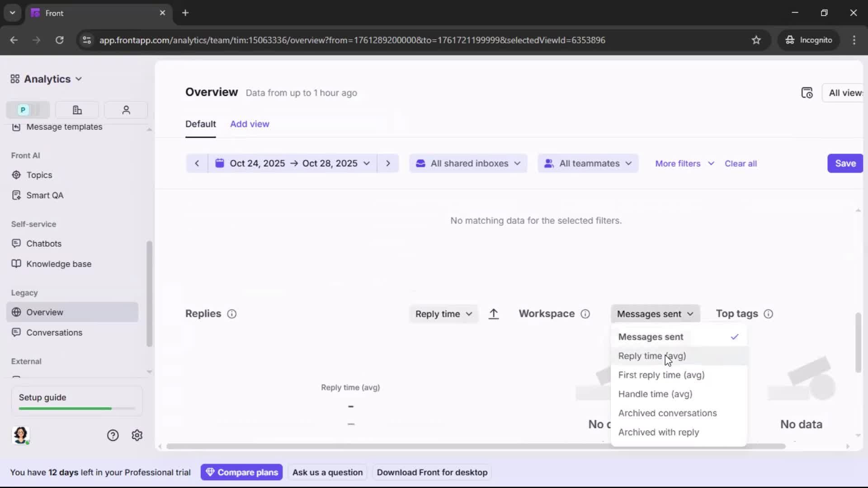Open the Knowledge base section
Image resolution: width=868 pixels, height=488 pixels.
click(58, 264)
